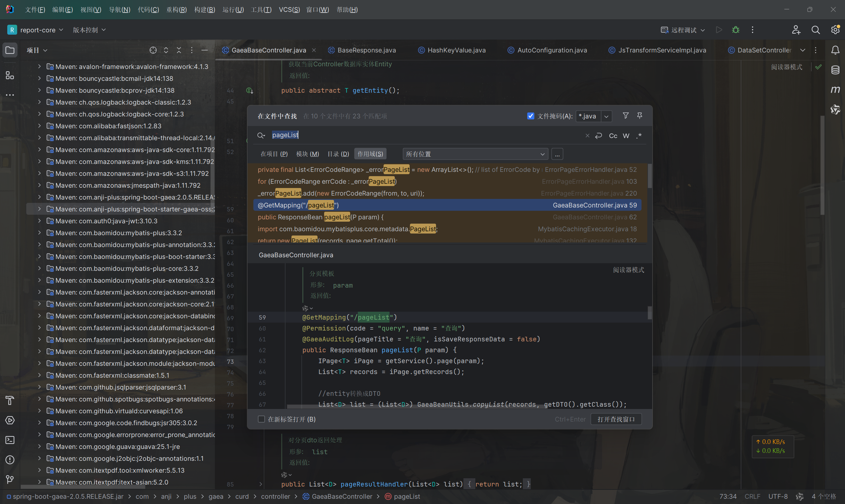Open the Refactor menu
Viewport: 845px width, 504px height.
[x=176, y=10]
